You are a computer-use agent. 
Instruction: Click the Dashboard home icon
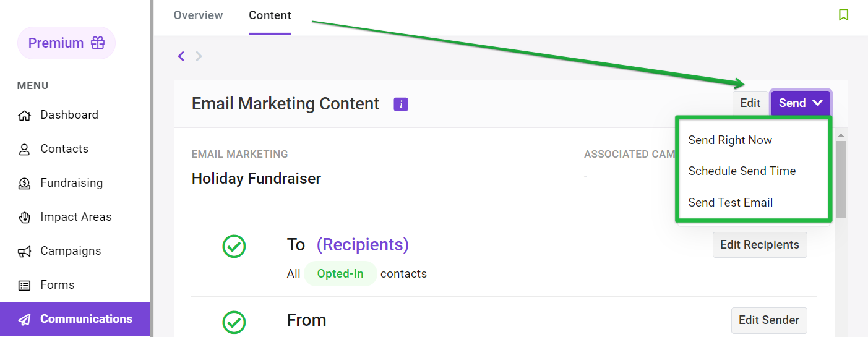click(24, 115)
